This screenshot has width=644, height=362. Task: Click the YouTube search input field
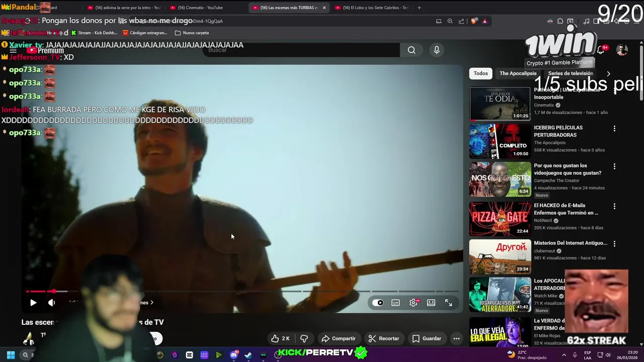pos(302,50)
